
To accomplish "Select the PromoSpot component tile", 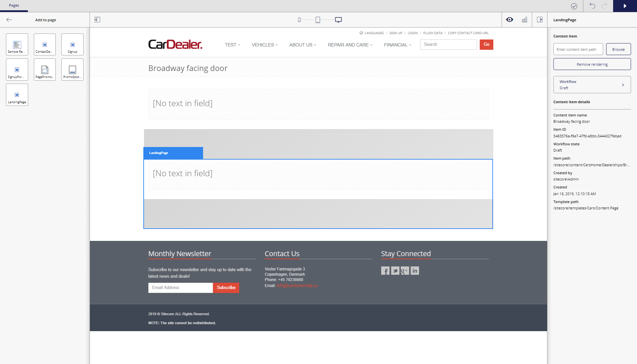I will click(x=72, y=70).
